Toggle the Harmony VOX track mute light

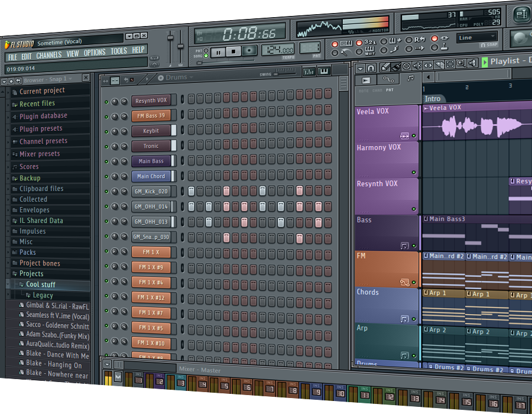(414, 173)
